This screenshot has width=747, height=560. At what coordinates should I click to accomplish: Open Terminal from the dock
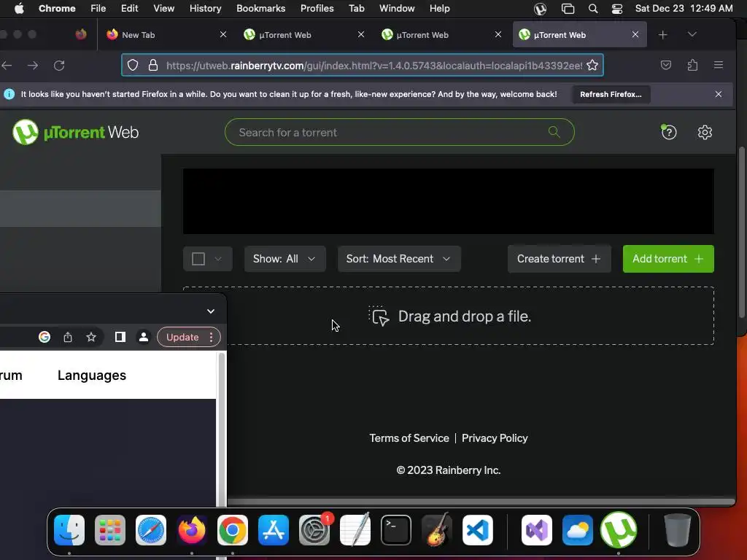(396, 530)
